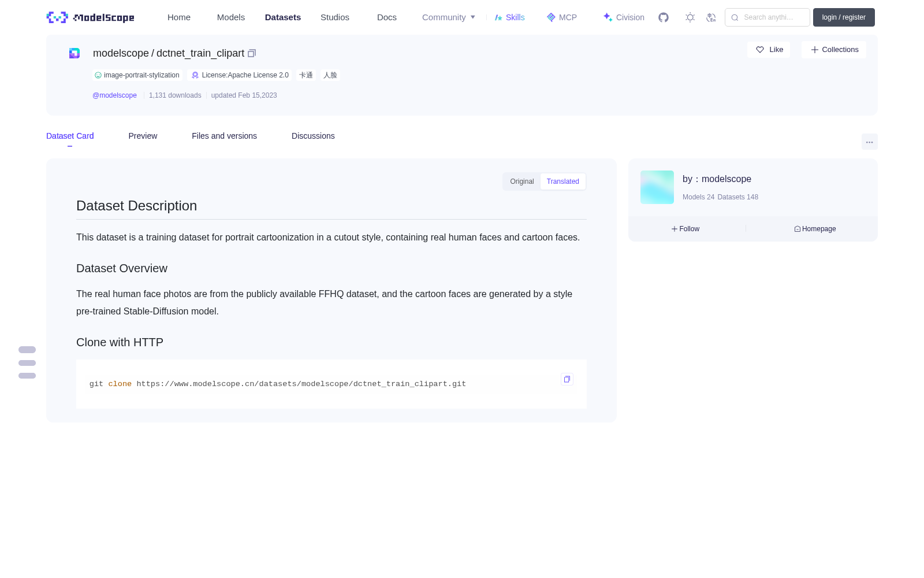Open the modelscope Homepage link
Image resolution: width=924 pixels, height=578 pixels.
pos(815,229)
